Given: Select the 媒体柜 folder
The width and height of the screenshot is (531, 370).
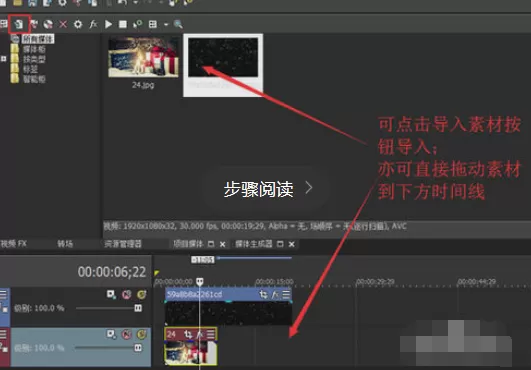Looking at the screenshot, I should [34, 49].
